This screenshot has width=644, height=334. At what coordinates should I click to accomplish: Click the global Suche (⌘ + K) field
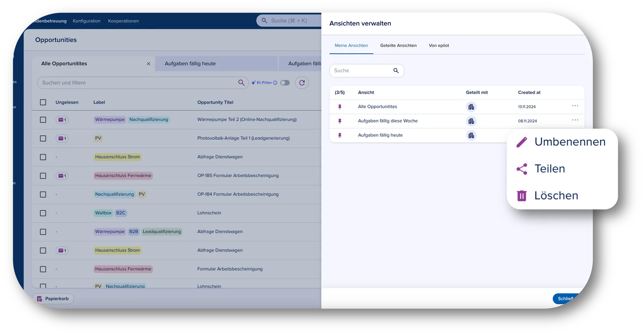pyautogui.click(x=289, y=21)
